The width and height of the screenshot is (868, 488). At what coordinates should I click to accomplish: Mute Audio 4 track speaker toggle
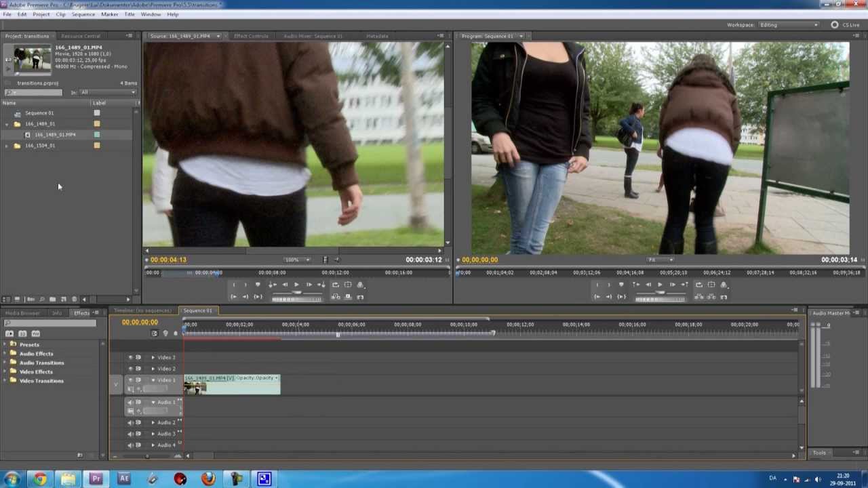tap(130, 445)
